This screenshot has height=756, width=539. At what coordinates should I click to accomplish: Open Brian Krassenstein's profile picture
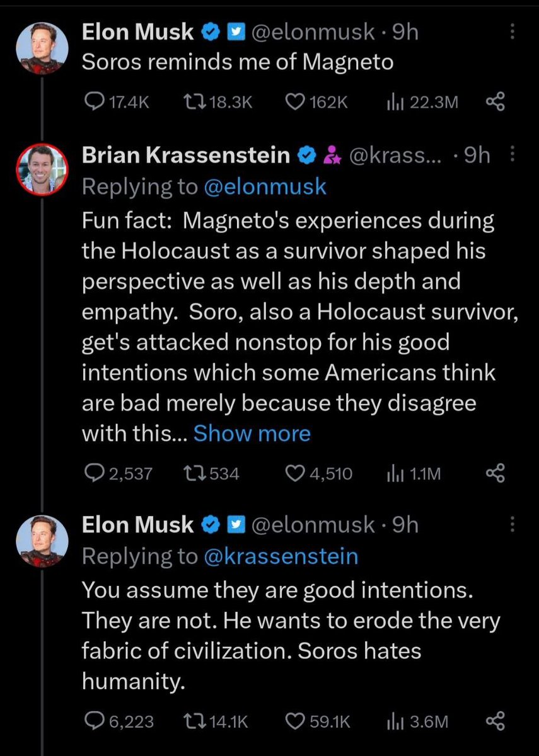(40, 169)
